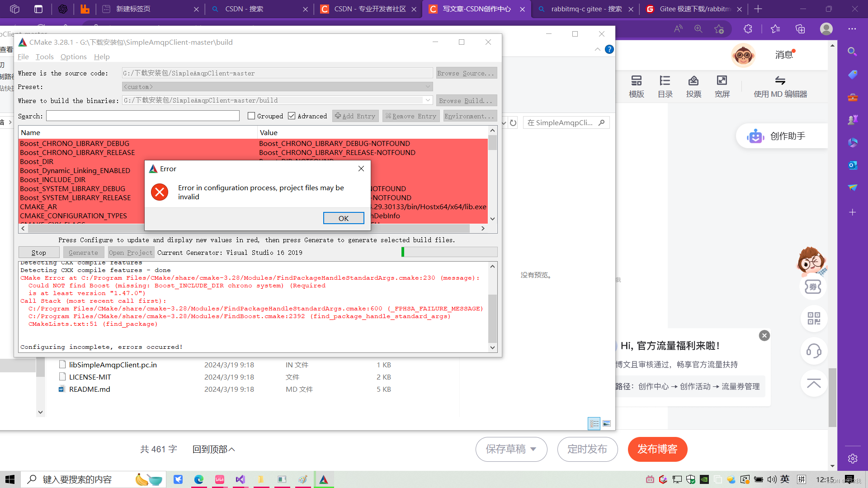
Task: Uncheck the Advanced checkbox in CMake
Action: click(292, 116)
